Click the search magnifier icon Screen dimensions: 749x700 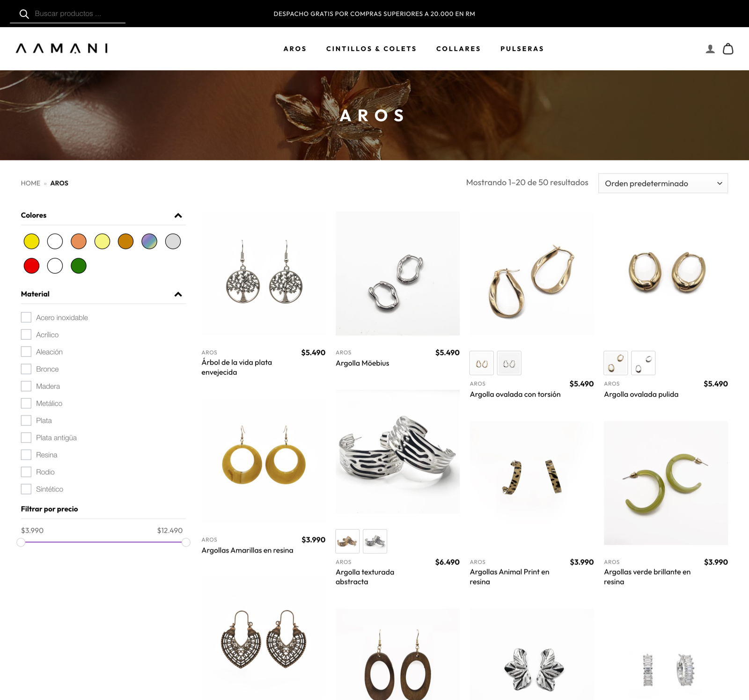pyautogui.click(x=24, y=14)
